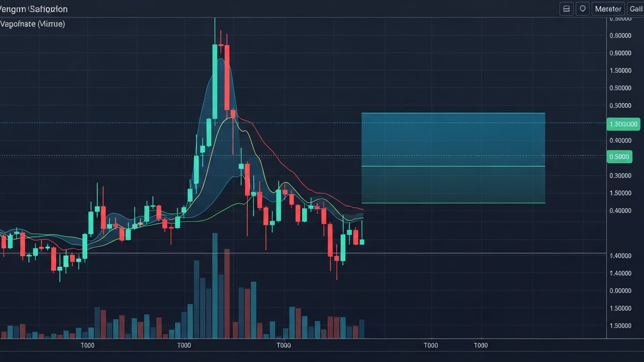Click the green 1.500000 price tag
The height and width of the screenshot is (362, 644).
click(624, 124)
